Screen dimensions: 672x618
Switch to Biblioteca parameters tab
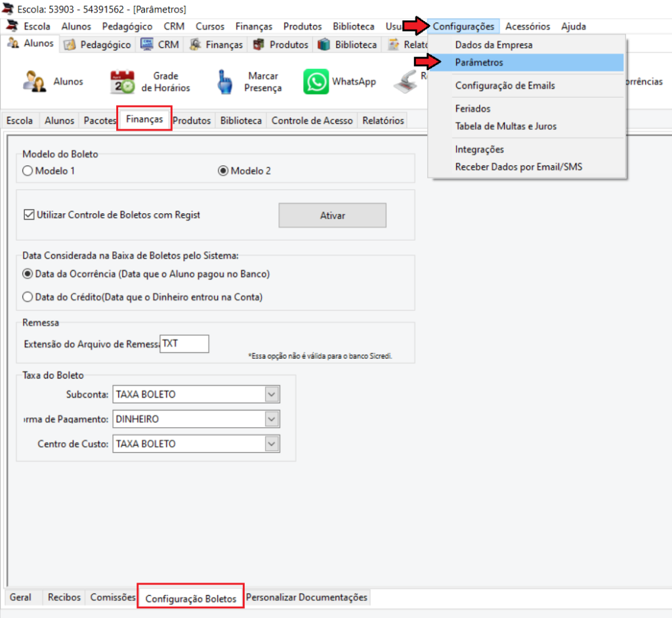[241, 121]
